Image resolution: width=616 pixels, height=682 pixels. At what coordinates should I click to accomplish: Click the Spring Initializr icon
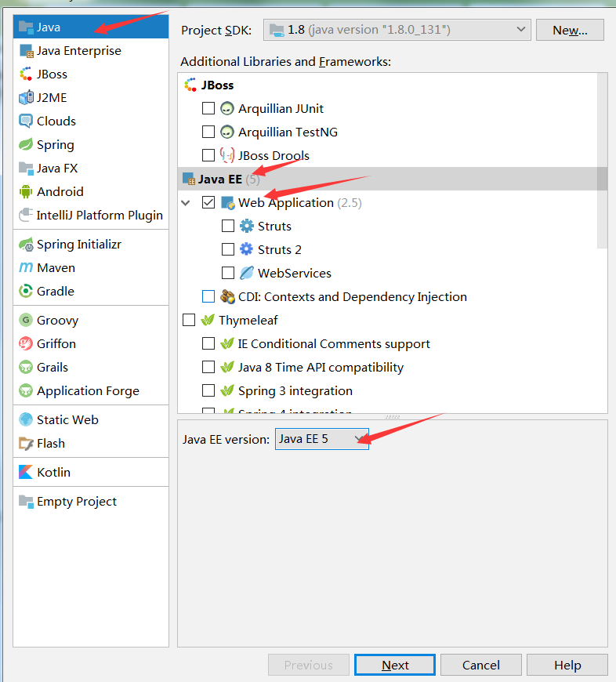(26, 245)
